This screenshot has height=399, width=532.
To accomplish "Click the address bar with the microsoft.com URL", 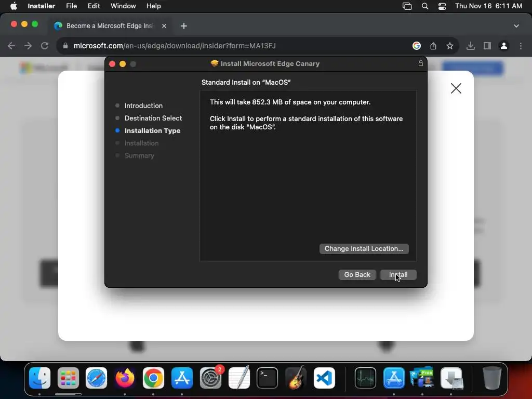I will pos(175,46).
